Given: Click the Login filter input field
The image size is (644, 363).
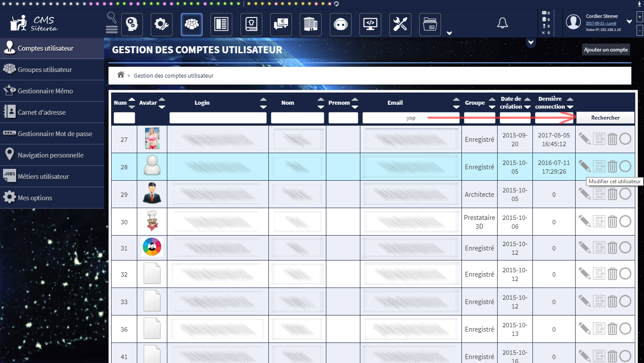Looking at the screenshot, I should click(218, 118).
